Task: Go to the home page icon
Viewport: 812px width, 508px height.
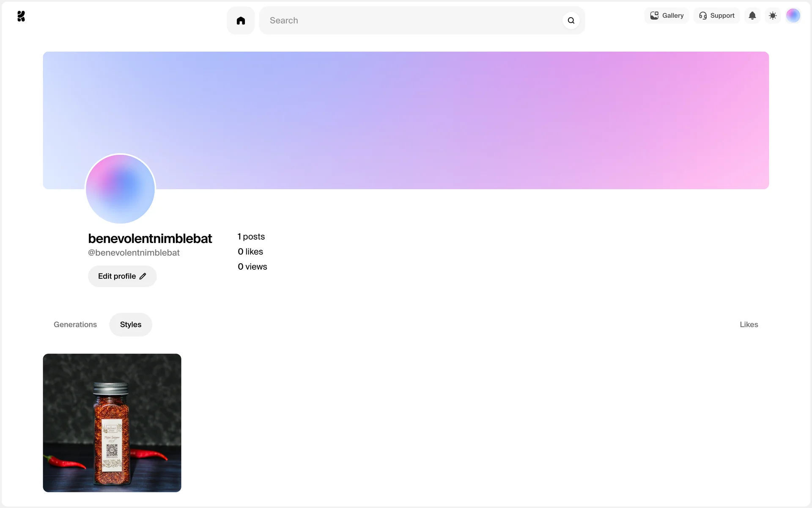Action: 241,20
